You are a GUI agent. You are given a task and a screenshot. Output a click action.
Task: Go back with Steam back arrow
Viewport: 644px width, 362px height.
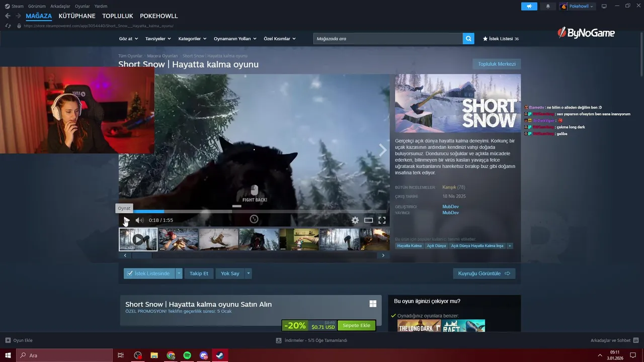click(8, 16)
